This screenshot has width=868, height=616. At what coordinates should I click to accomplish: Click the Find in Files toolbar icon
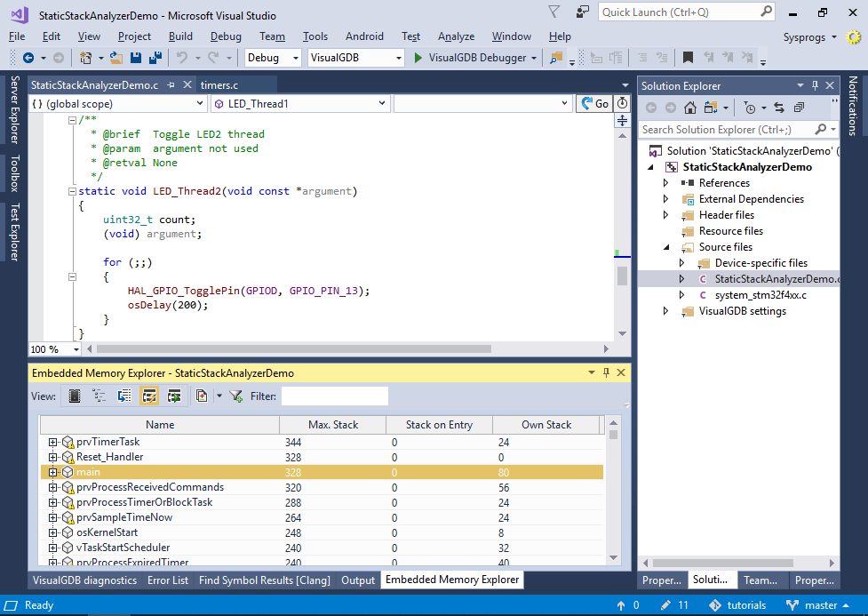point(556,58)
